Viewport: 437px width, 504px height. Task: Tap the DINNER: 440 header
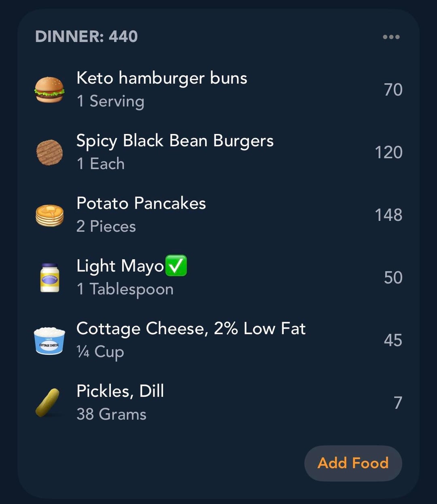(87, 37)
